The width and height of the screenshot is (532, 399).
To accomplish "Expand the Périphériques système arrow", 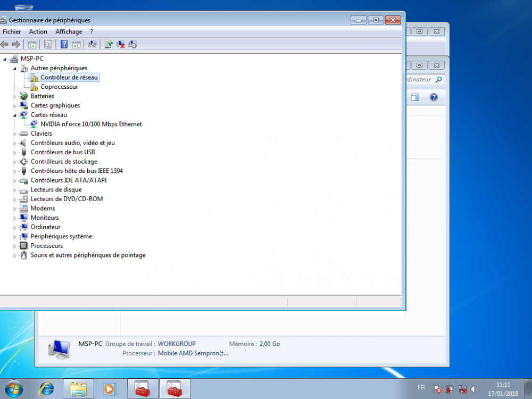I will (x=14, y=237).
